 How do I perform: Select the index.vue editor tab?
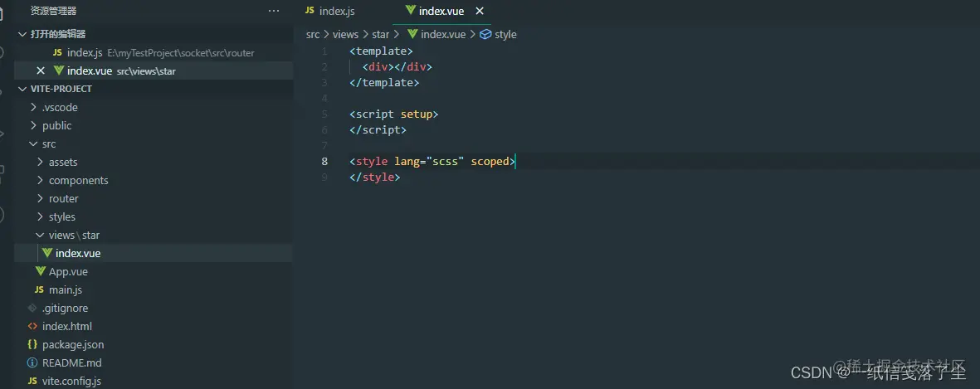coord(441,12)
